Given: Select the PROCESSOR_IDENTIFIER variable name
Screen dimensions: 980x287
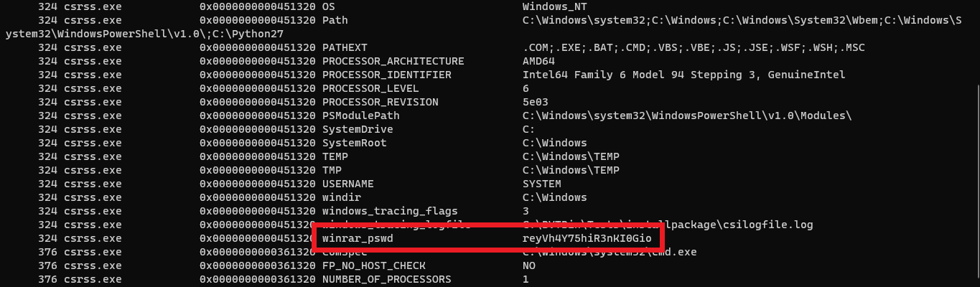Looking at the screenshot, I should 386,75.
